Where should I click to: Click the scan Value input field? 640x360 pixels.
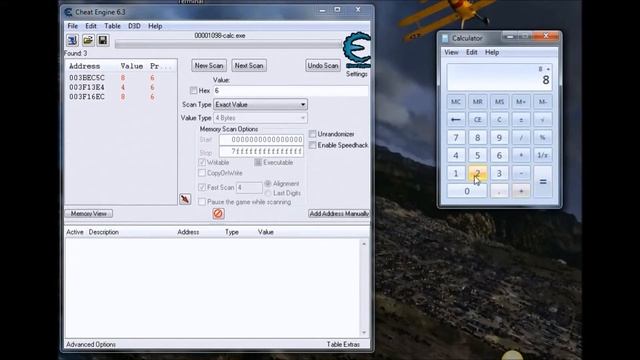pyautogui.click(x=291, y=91)
